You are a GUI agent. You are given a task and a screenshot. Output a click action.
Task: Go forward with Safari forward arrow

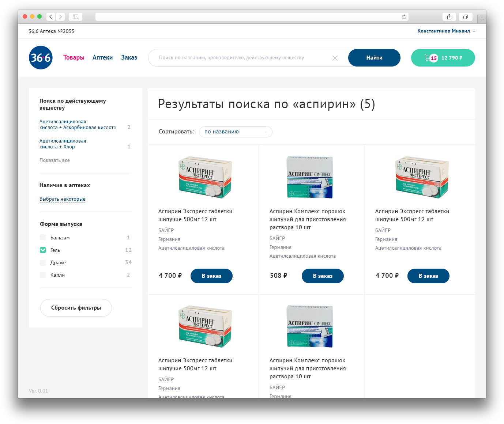(x=61, y=16)
